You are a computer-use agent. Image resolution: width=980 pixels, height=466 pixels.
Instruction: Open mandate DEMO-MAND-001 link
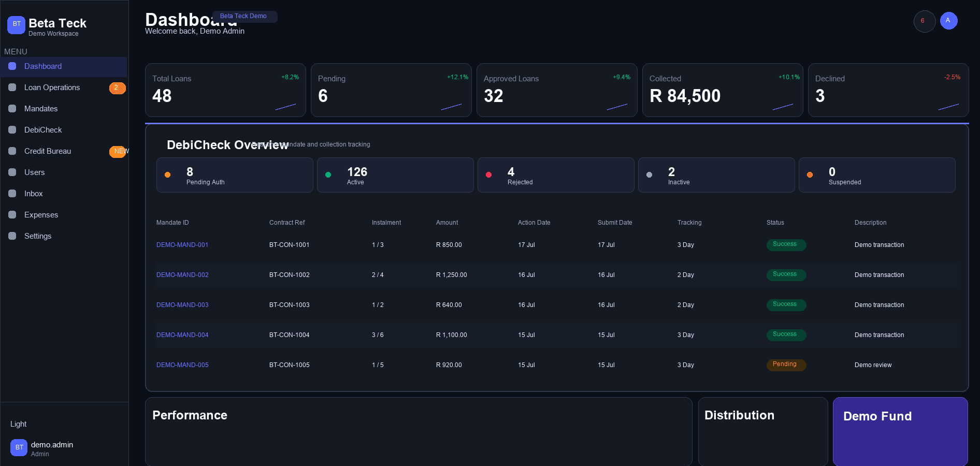tap(182, 245)
